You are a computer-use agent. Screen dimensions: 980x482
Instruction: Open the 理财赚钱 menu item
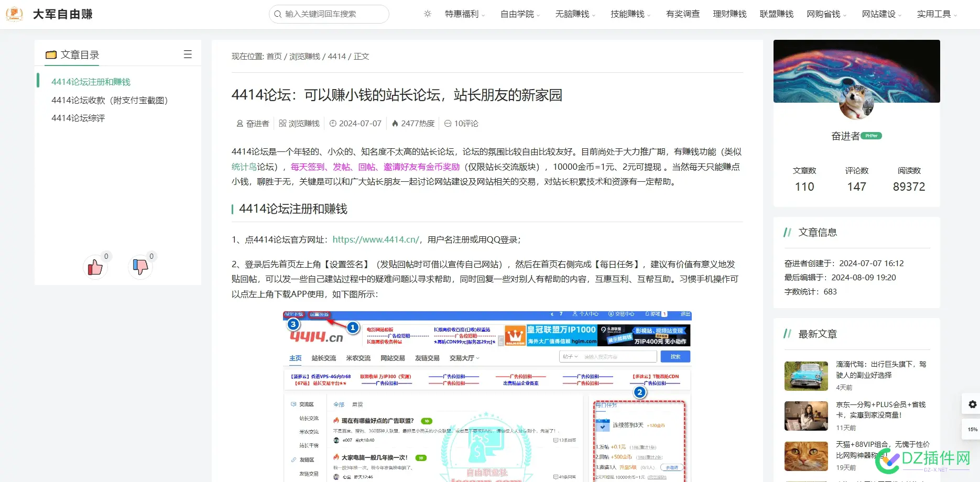click(729, 14)
